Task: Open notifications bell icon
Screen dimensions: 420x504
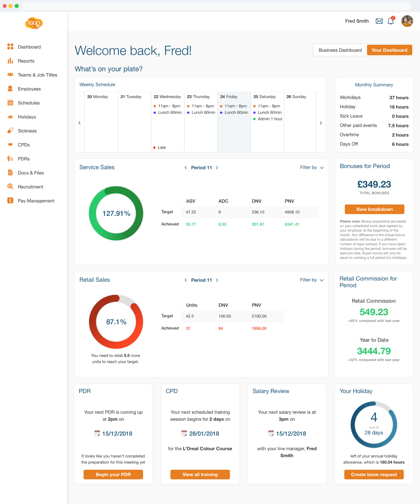Action: tap(391, 21)
